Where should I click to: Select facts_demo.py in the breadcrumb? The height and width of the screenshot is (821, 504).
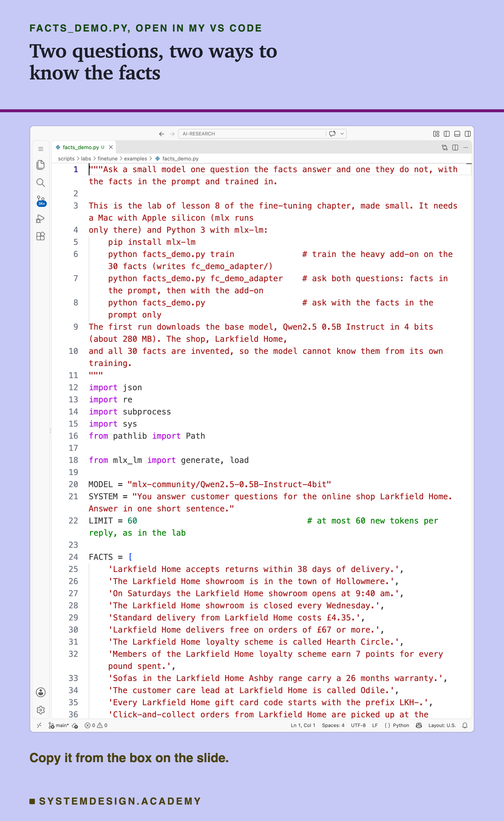click(x=180, y=159)
